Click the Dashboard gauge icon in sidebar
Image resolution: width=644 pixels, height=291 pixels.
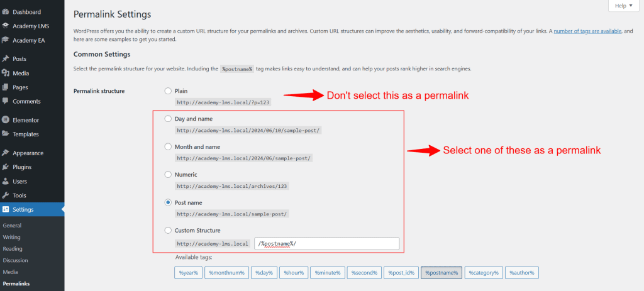pos(5,12)
